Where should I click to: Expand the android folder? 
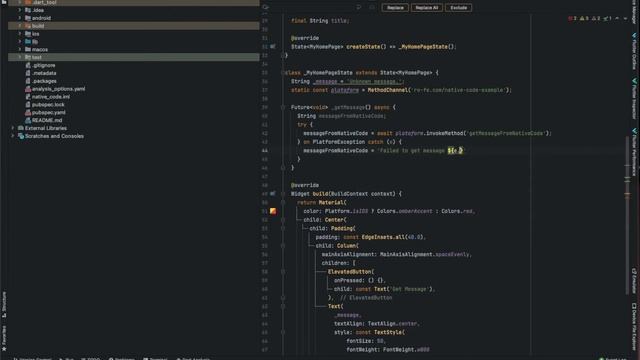20,18
